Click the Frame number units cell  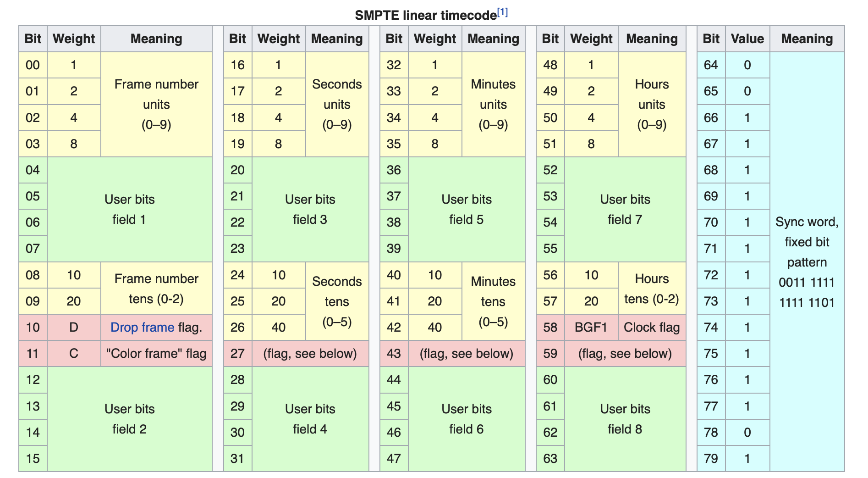(x=156, y=104)
